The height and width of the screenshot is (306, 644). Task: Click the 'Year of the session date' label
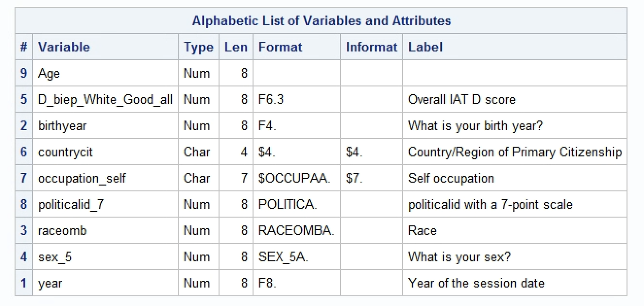point(476,283)
